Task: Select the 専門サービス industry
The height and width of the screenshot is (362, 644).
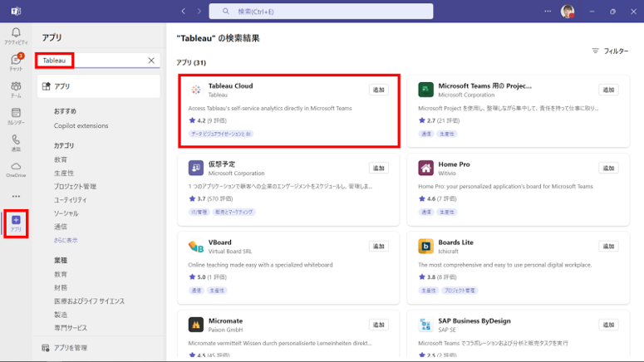Action: (71, 328)
